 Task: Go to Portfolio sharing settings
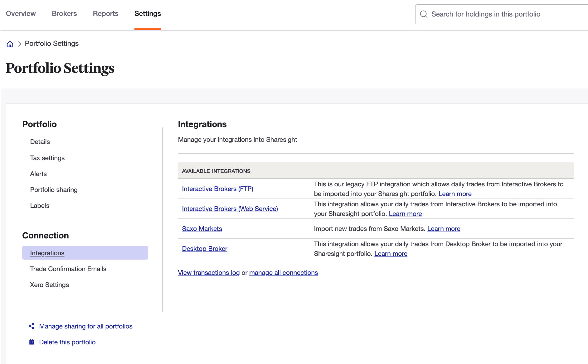point(54,190)
